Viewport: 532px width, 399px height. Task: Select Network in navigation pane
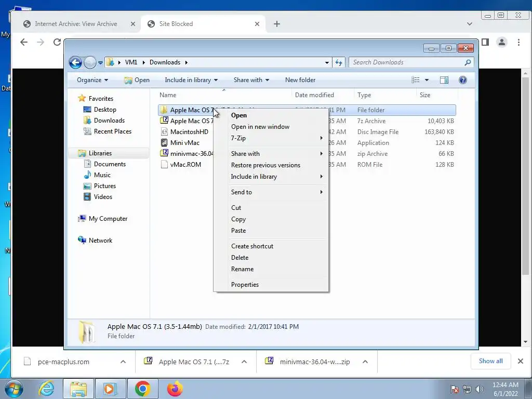click(100, 241)
